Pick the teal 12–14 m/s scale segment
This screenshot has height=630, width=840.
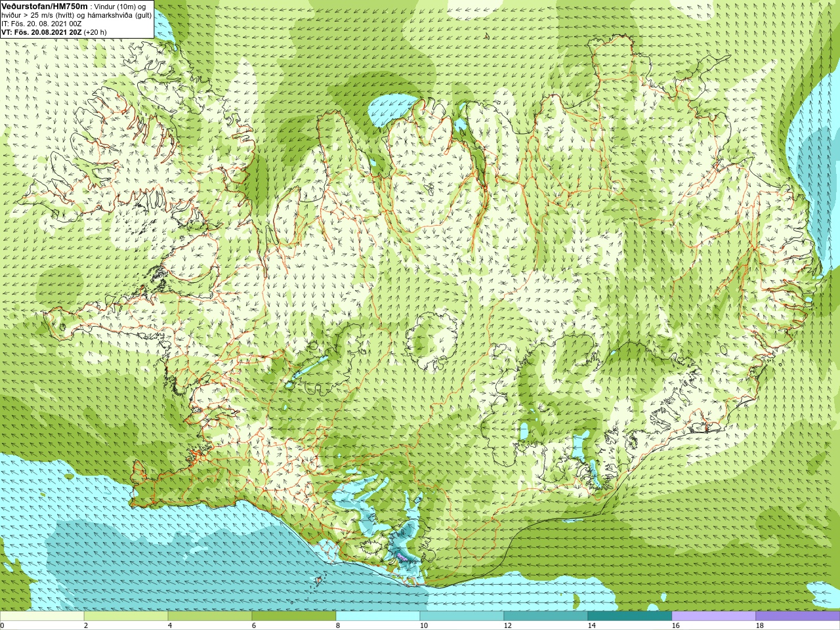(x=546, y=616)
